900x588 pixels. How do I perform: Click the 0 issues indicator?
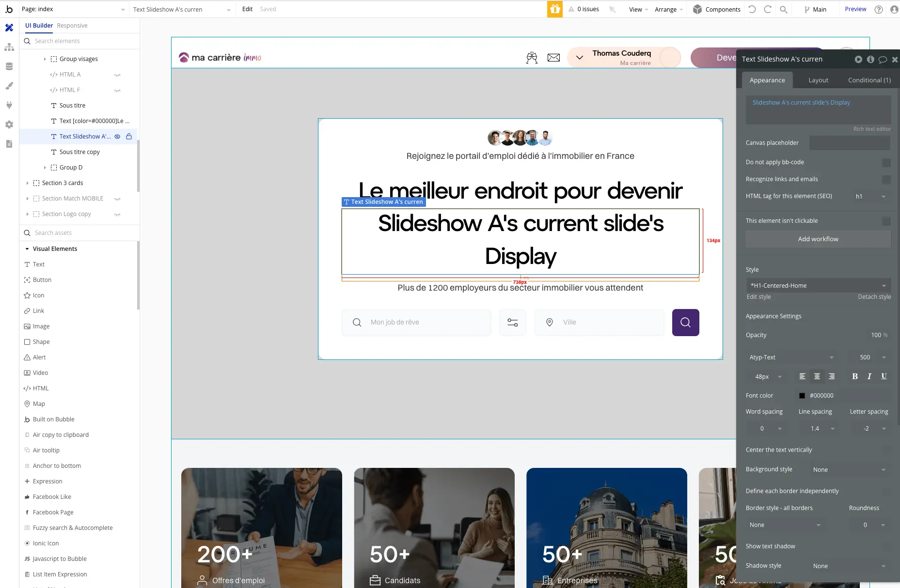(x=584, y=9)
